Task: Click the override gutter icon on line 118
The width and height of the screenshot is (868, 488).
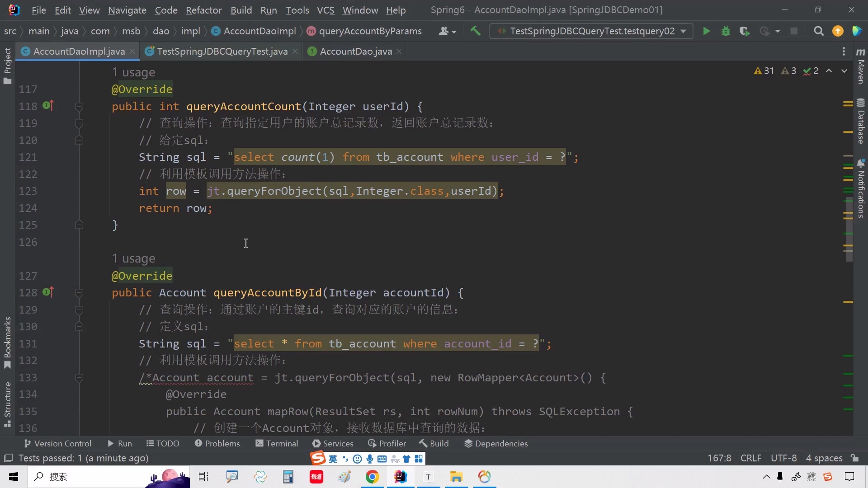Action: 48,106
